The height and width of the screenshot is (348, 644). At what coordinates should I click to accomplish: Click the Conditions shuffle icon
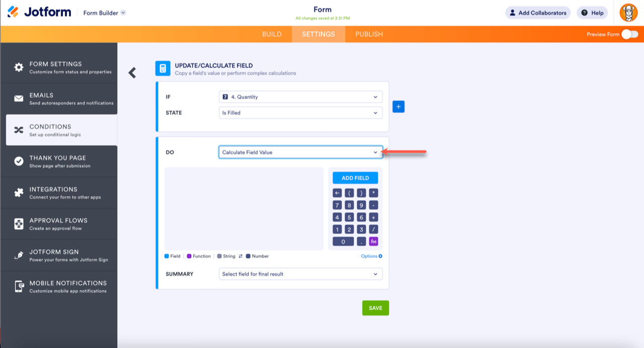[x=19, y=130]
